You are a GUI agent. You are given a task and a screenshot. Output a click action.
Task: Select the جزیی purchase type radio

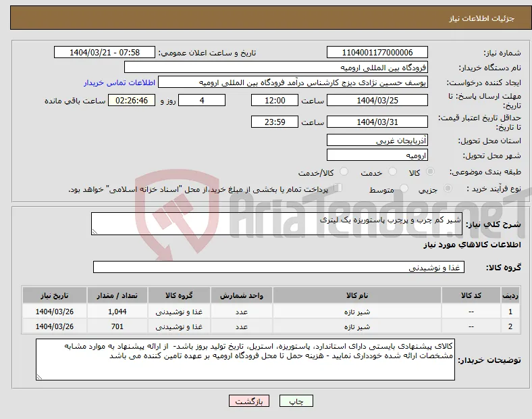448,189
